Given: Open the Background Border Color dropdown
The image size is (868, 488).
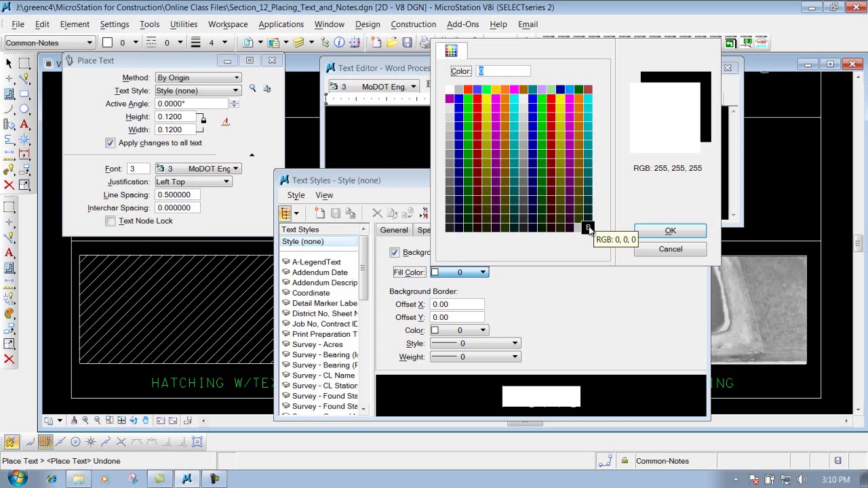Looking at the screenshot, I should (x=459, y=330).
